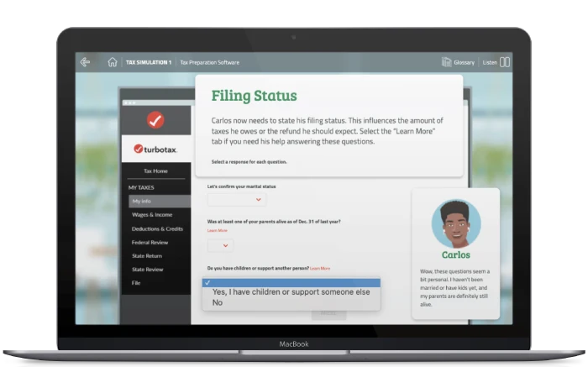
Task: Open Deductions & Credits section
Action: tap(157, 228)
